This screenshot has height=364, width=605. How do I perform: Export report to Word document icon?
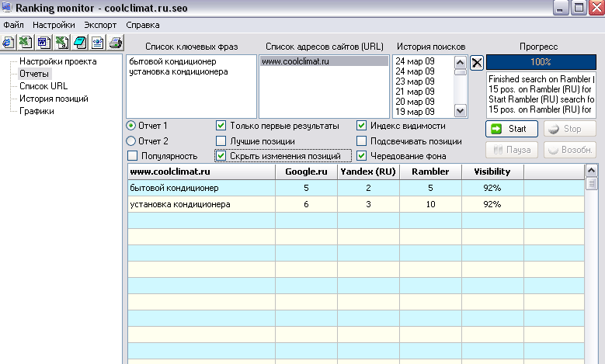43,42
